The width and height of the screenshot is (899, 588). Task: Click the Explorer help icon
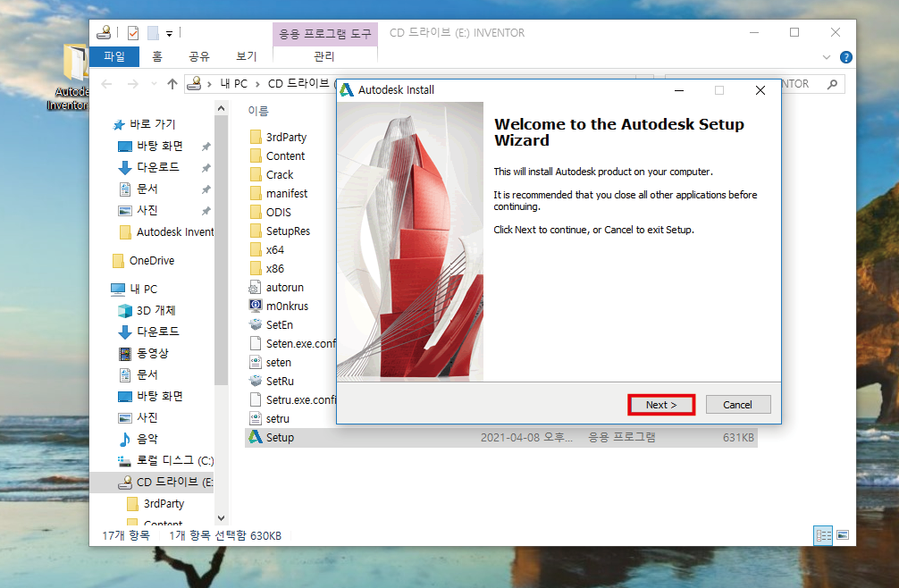pyautogui.click(x=845, y=57)
